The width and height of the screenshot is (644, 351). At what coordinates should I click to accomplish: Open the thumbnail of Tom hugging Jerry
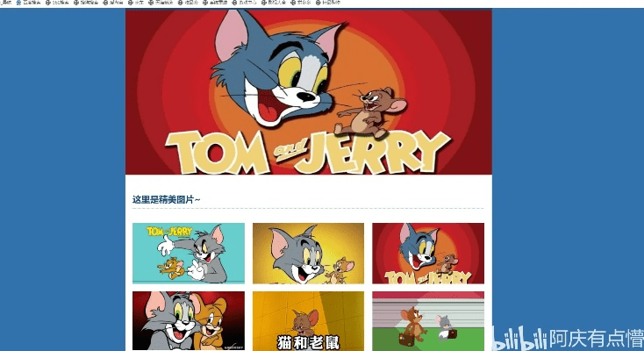tap(189, 321)
